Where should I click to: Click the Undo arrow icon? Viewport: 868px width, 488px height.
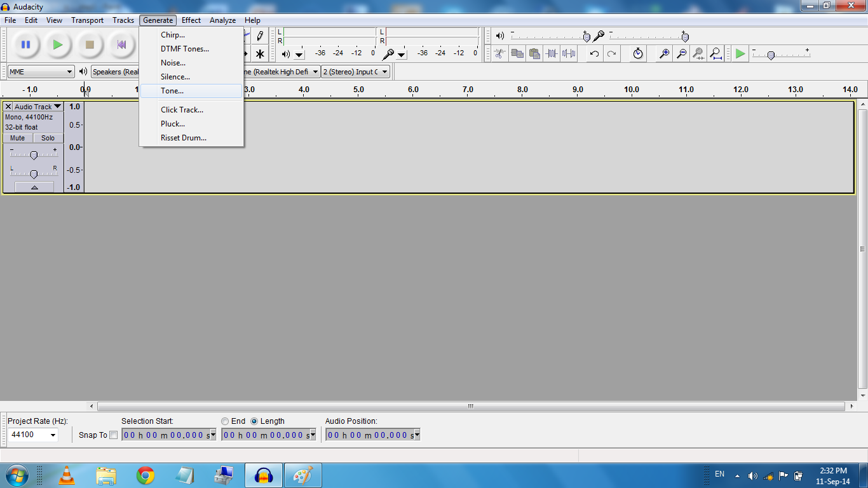(x=594, y=53)
